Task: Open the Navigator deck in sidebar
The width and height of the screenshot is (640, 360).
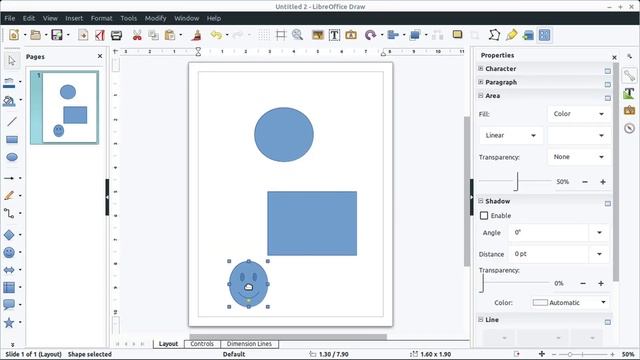Action: coord(629,128)
